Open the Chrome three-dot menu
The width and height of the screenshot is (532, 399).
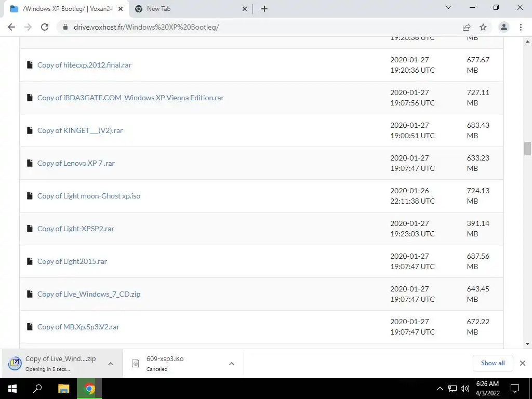[x=521, y=27]
